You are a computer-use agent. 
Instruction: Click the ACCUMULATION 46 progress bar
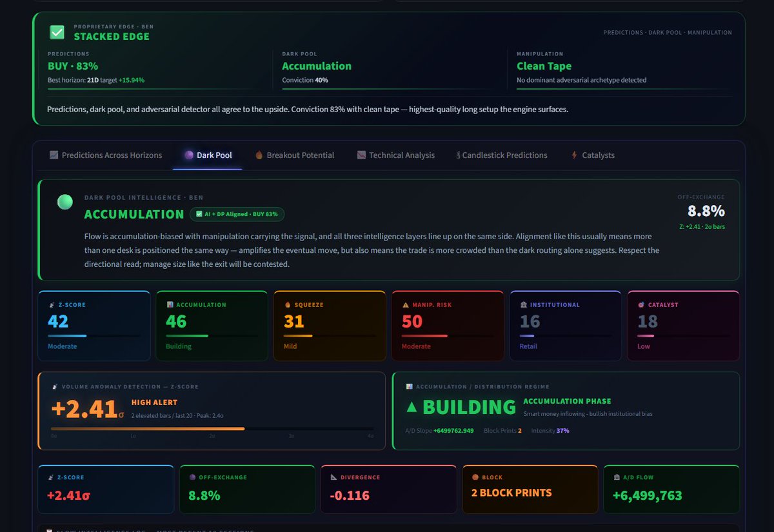click(x=212, y=336)
